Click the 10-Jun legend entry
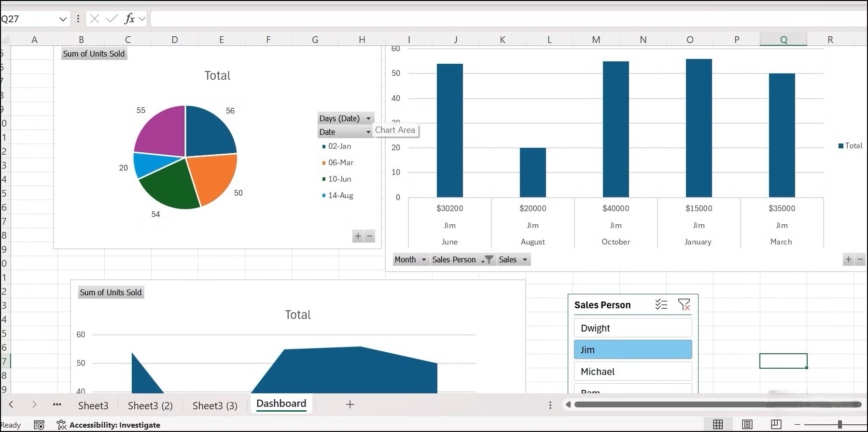 click(x=336, y=179)
